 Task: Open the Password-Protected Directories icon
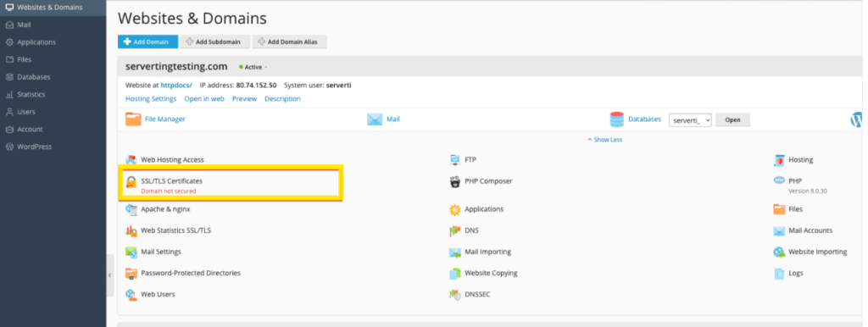click(131, 274)
